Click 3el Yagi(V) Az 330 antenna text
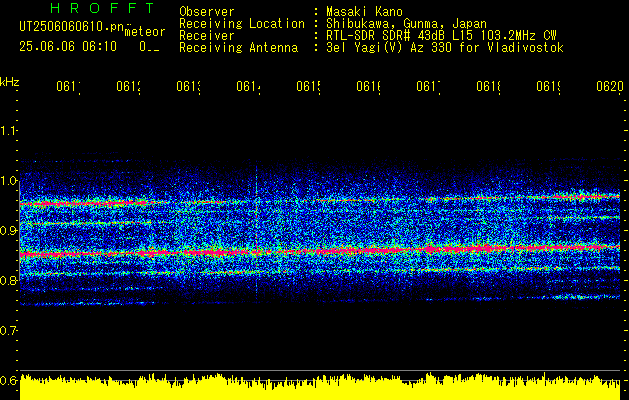The image size is (629, 400). [x=445, y=48]
